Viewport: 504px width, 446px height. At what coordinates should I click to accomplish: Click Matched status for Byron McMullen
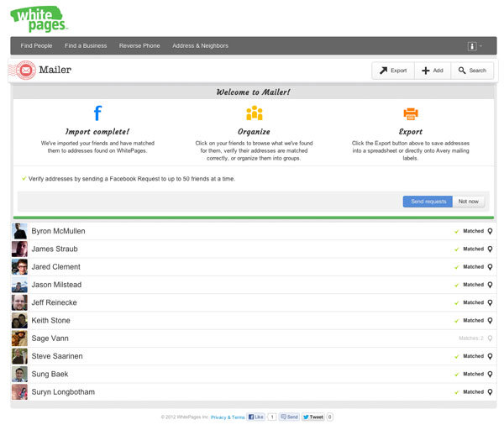point(473,231)
